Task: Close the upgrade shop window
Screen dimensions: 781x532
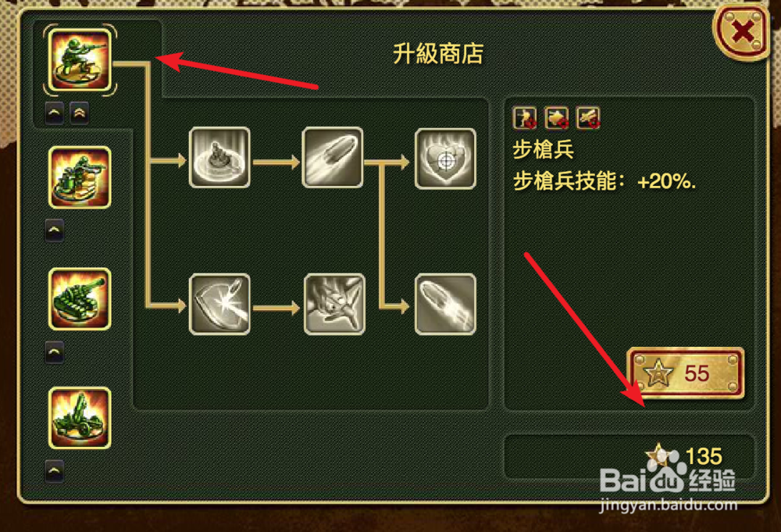Action: click(x=742, y=34)
